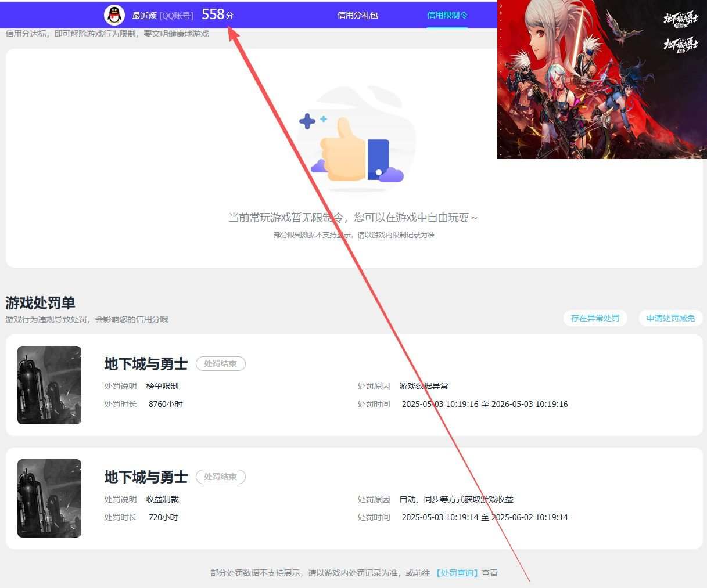Switch to the 信用限制令 tab
The width and height of the screenshot is (707, 588).
(447, 15)
